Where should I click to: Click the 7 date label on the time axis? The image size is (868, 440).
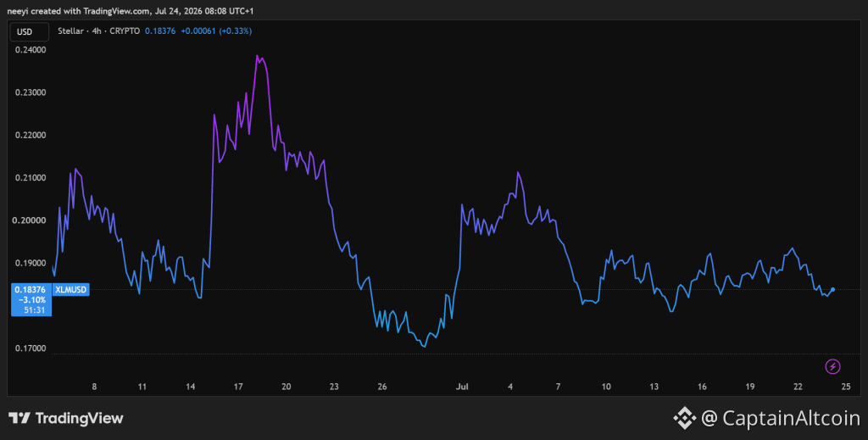tap(558, 387)
